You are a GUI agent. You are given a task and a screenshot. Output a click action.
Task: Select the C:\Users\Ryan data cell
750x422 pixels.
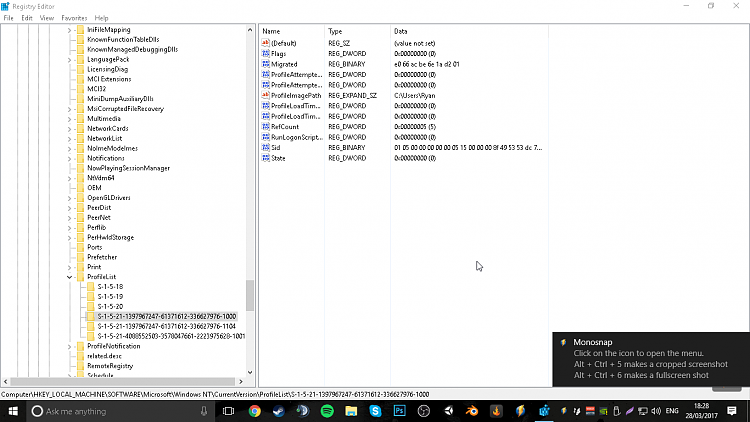coord(415,95)
